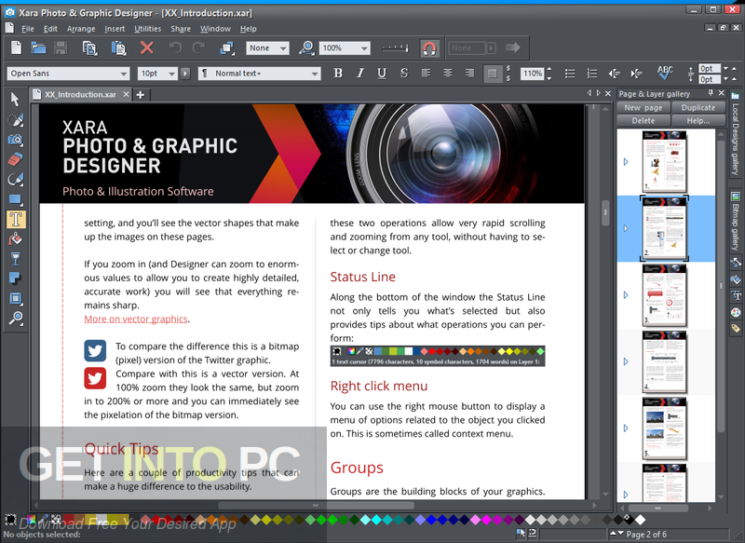Run the ABC spell check
Image resolution: width=745 pixels, height=543 pixels.
tap(665, 73)
